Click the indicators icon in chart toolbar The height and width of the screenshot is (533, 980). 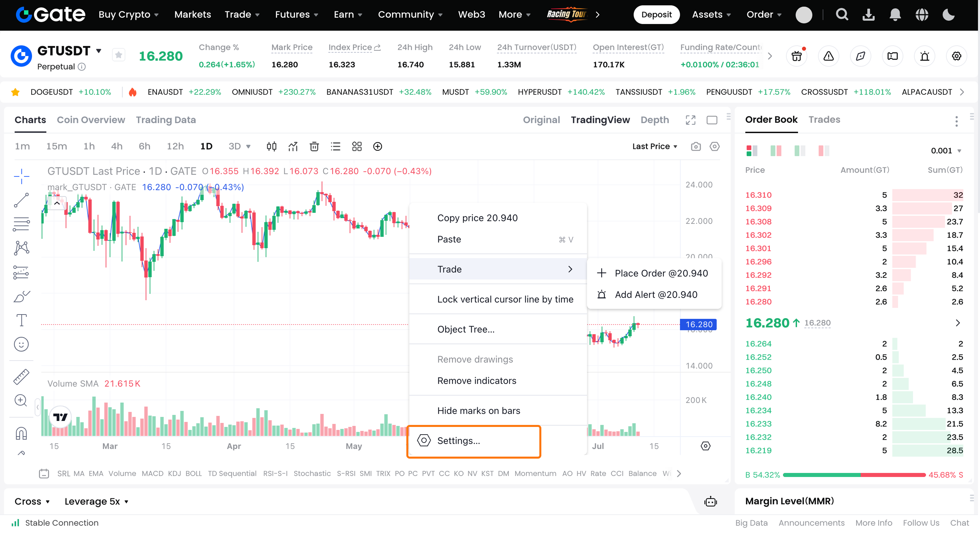(293, 146)
